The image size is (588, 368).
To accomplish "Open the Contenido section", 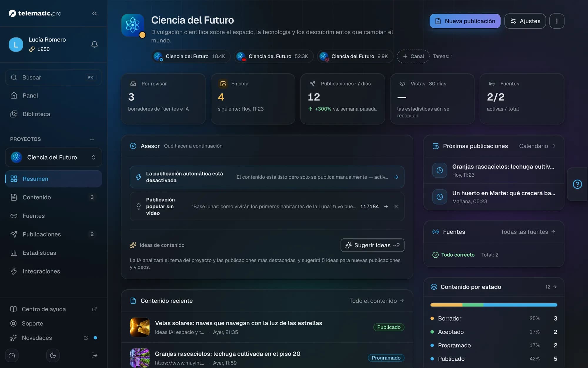I will click(x=54, y=197).
